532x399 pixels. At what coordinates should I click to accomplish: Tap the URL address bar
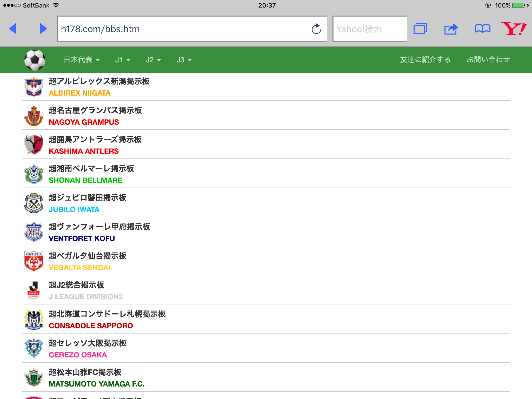182,29
